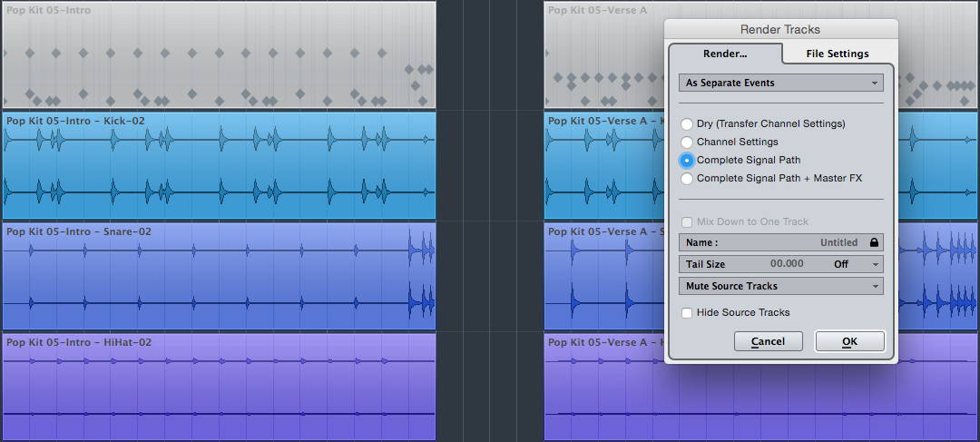Confirm rendering with the OK button

[x=849, y=341]
